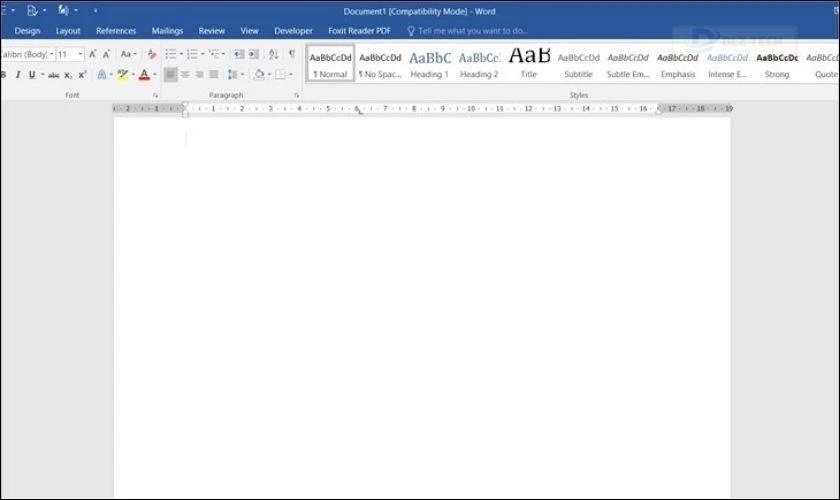Open text highlight color dropdown arrow

(133, 75)
